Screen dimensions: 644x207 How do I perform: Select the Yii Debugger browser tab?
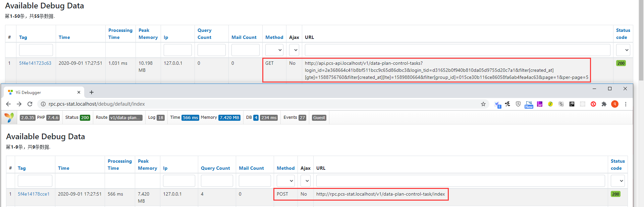[44, 92]
